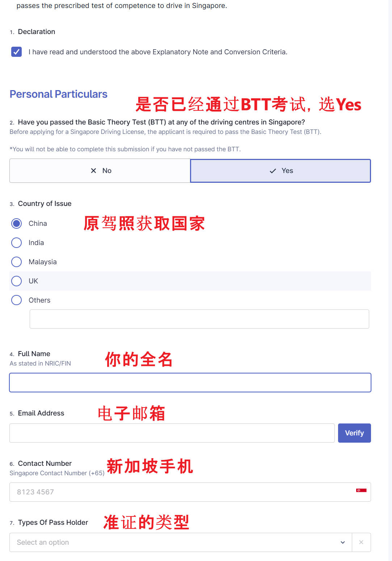
Task: Click the X icon inside the No option
Action: (93, 170)
